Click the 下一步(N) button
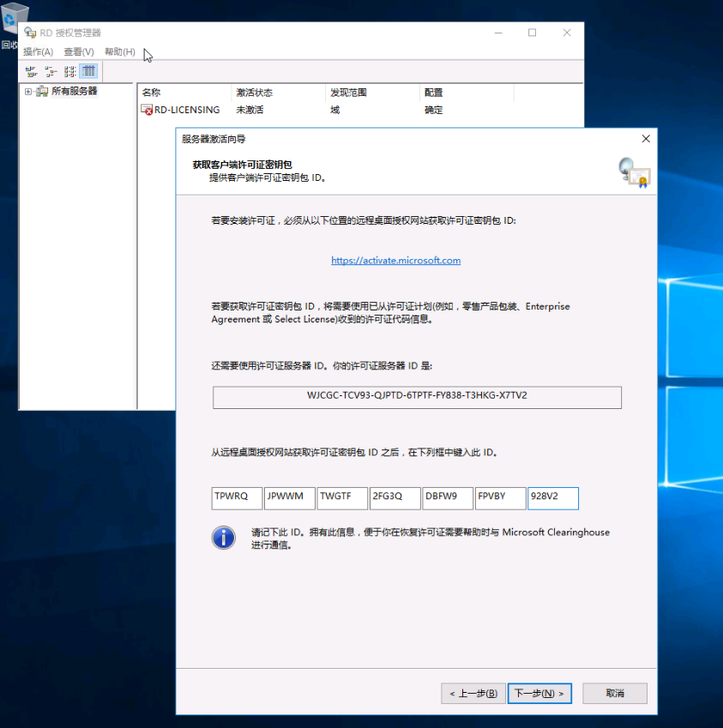723x728 pixels. (x=539, y=693)
